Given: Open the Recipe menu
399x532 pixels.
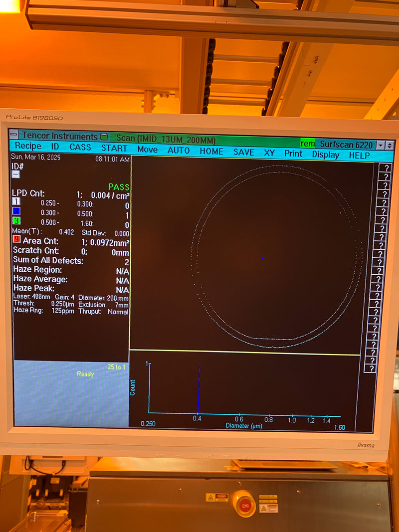Looking at the screenshot, I should (28, 146).
